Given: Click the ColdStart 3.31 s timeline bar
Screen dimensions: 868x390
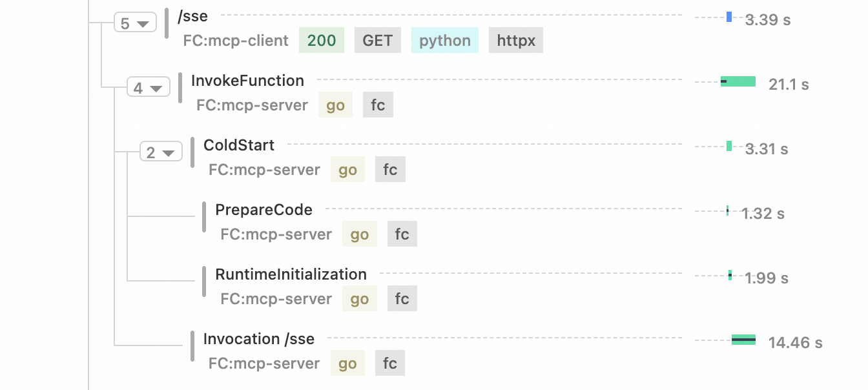Looking at the screenshot, I should coord(729,146).
